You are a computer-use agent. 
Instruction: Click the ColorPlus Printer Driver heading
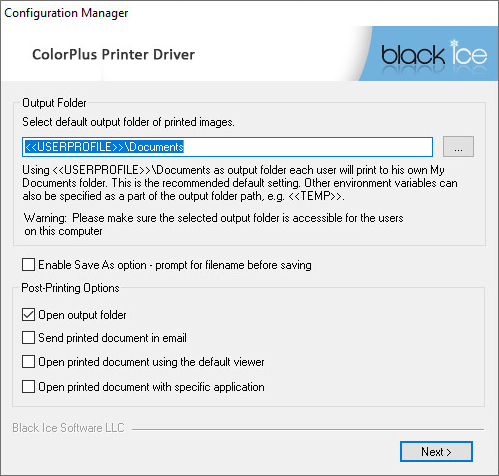[x=113, y=54]
